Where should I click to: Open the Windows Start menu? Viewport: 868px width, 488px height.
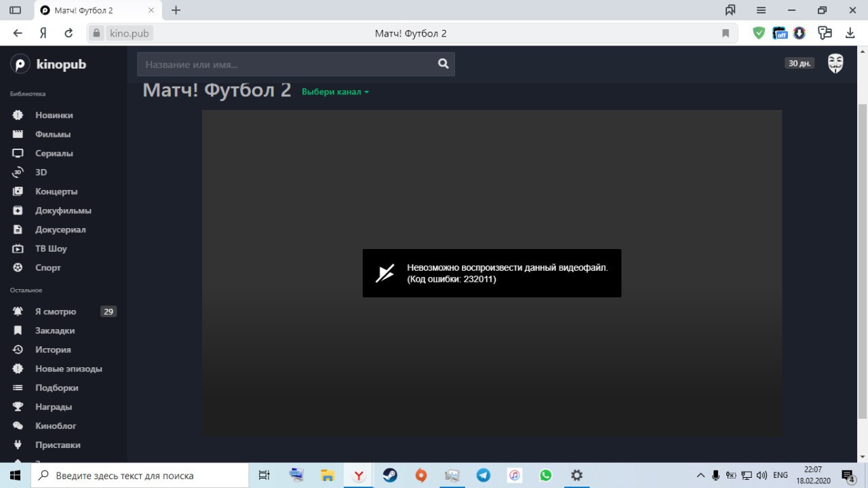click(x=15, y=475)
